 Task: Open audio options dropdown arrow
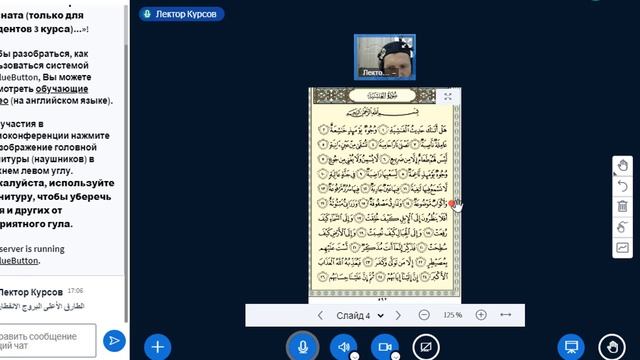(354, 356)
